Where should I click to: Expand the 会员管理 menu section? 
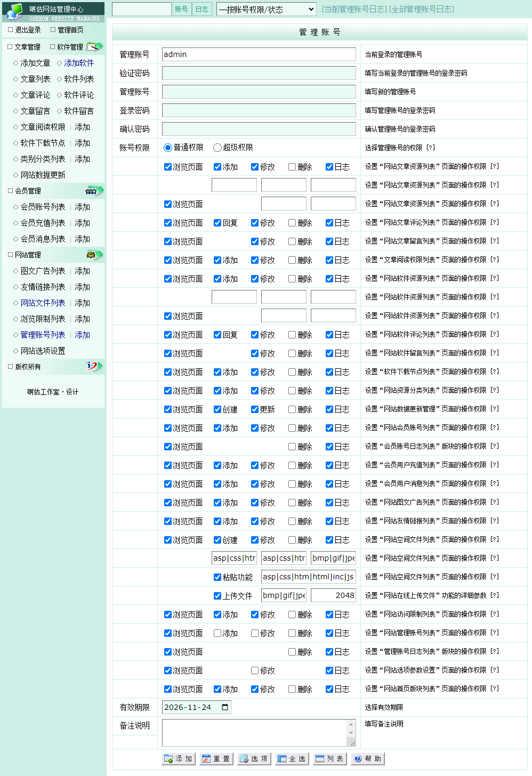(28, 191)
